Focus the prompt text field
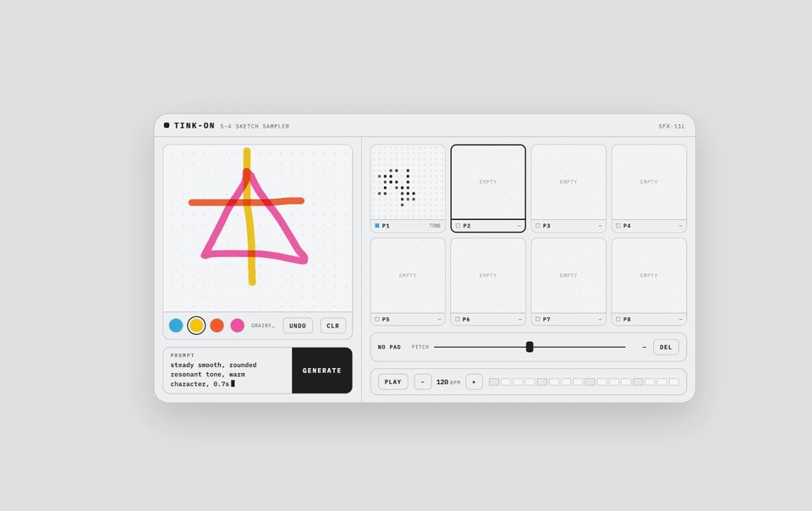Image resolution: width=812 pixels, height=511 pixels. tap(228, 371)
